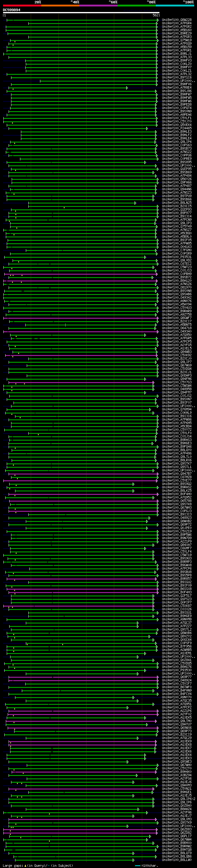This screenshot has width=197, height=868.
Task: Click label UniRef100_B9HLE3
Action: pos(177,132)
